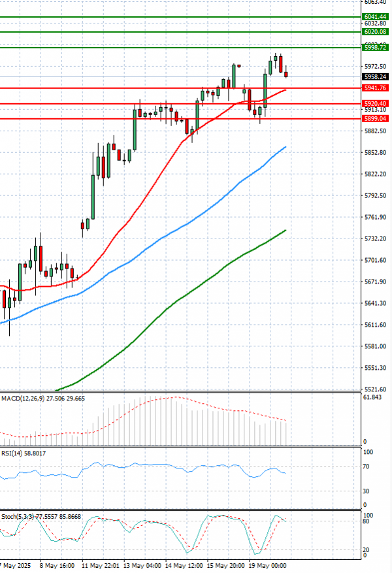
Task: Click the 5611.60 price axis value
Action: pos(375,325)
